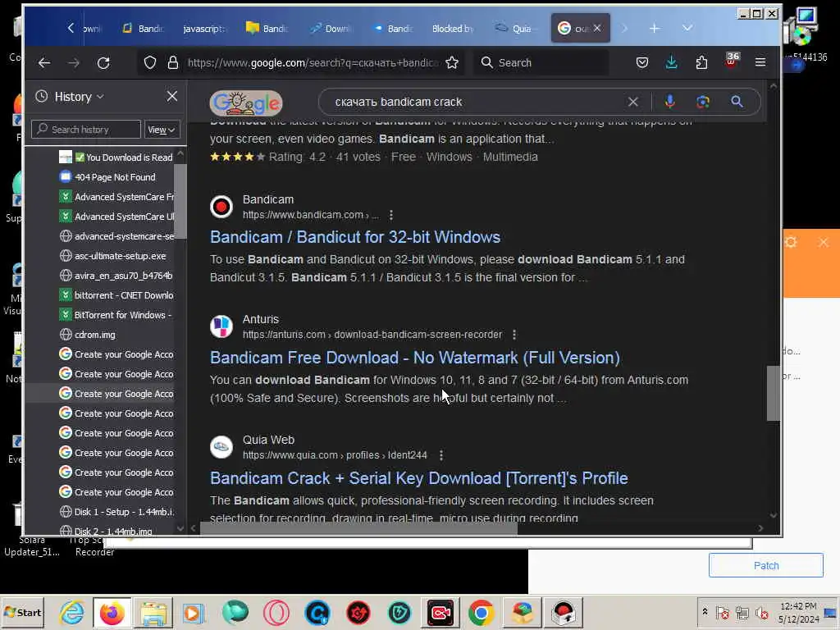Click settings gear in orange background window

pyautogui.click(x=792, y=242)
